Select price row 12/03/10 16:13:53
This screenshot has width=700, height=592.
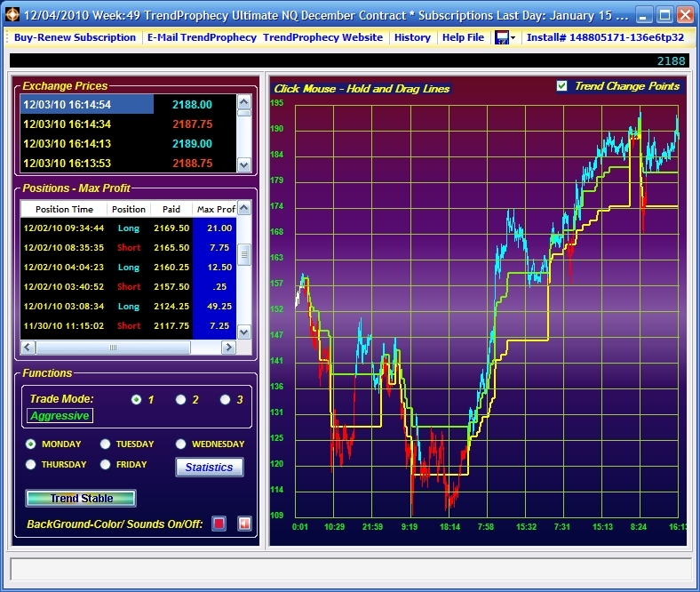tap(129, 163)
